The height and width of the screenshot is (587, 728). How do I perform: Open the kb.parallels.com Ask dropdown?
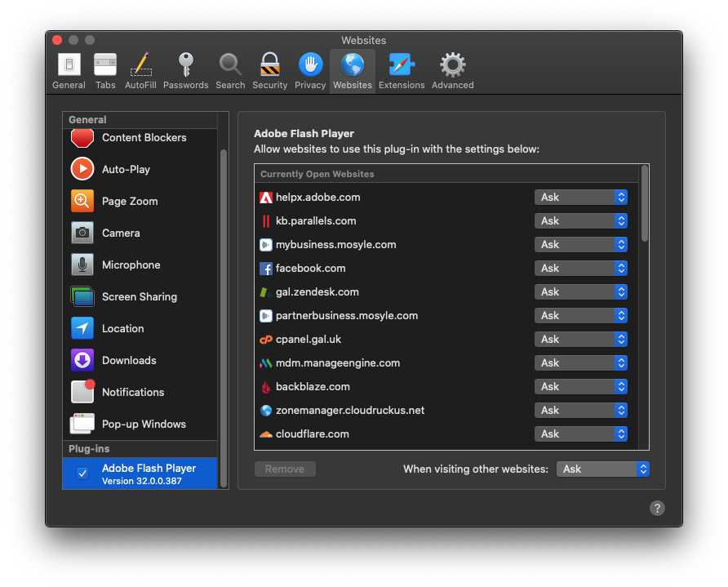581,221
